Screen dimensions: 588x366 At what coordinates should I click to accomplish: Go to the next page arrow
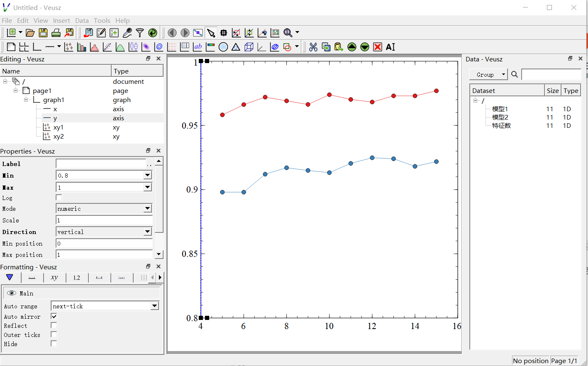pos(185,32)
